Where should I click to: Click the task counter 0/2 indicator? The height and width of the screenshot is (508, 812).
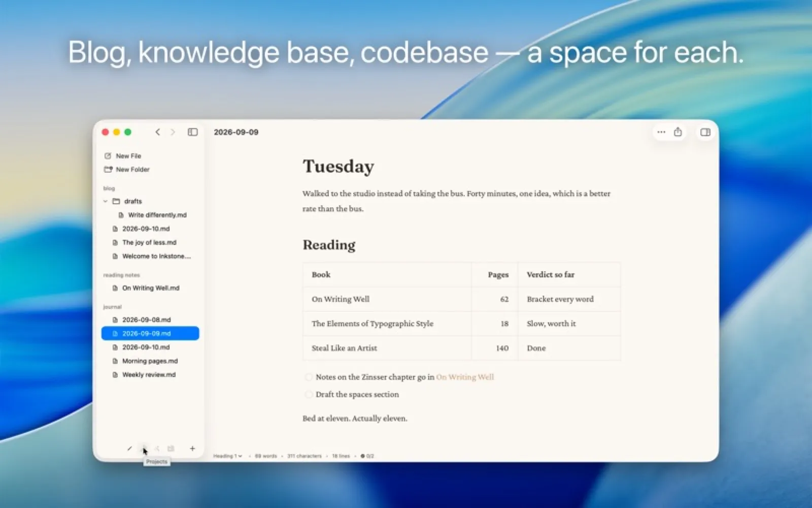[x=367, y=456]
